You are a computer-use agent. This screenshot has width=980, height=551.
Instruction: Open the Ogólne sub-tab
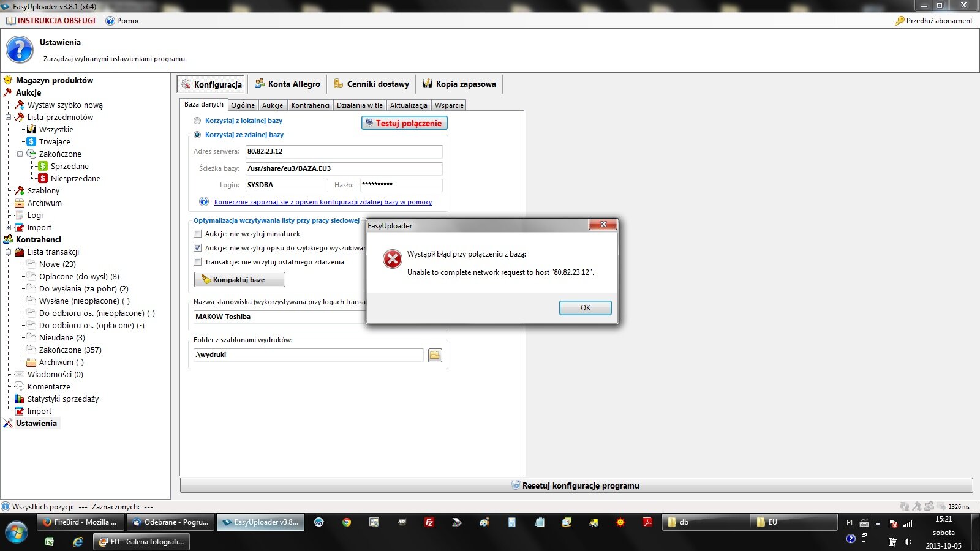coord(243,105)
